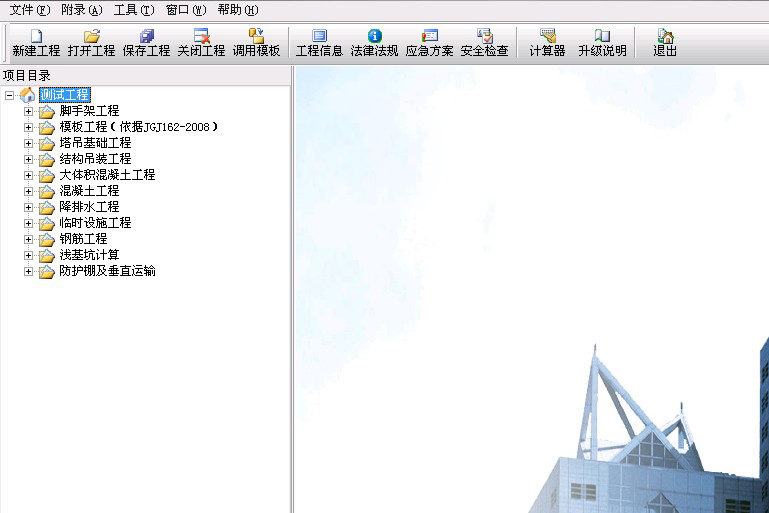The height and width of the screenshot is (513, 769).
Task: Expand the 模板工程 tree node
Action: (x=28, y=128)
